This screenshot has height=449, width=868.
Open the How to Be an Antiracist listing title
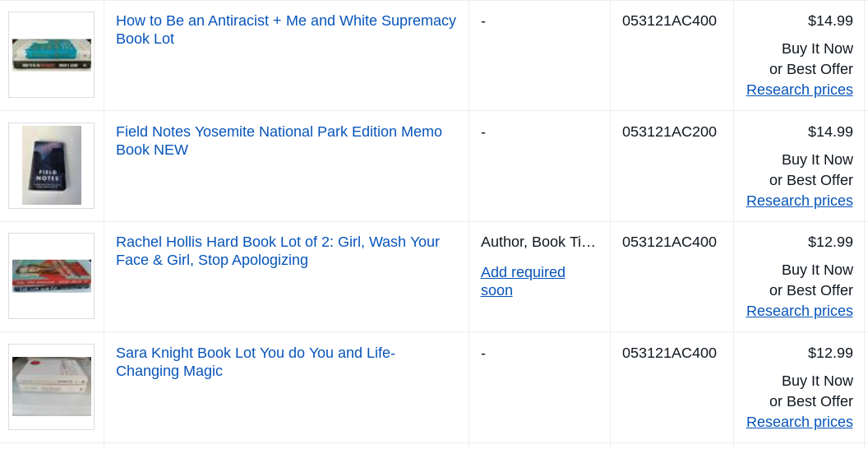286,30
